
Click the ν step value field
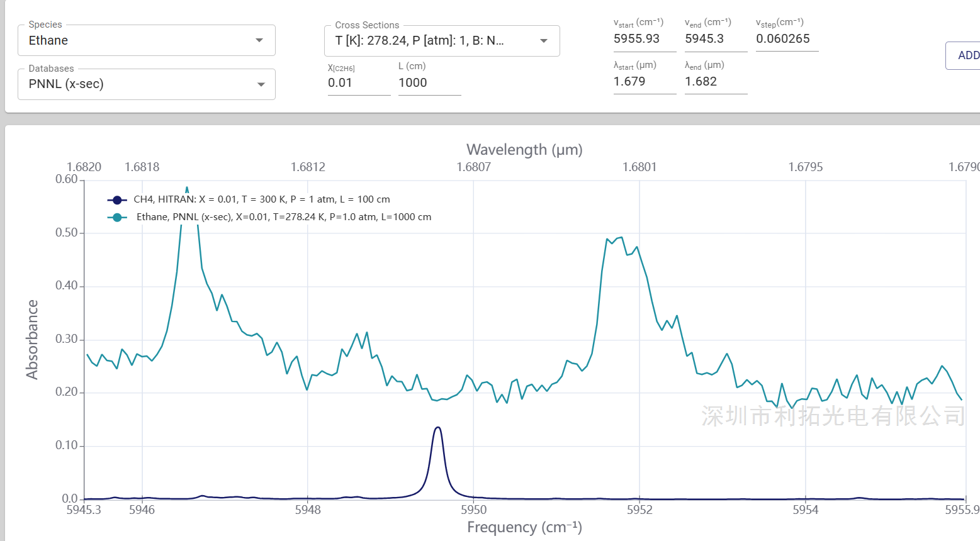click(x=787, y=38)
